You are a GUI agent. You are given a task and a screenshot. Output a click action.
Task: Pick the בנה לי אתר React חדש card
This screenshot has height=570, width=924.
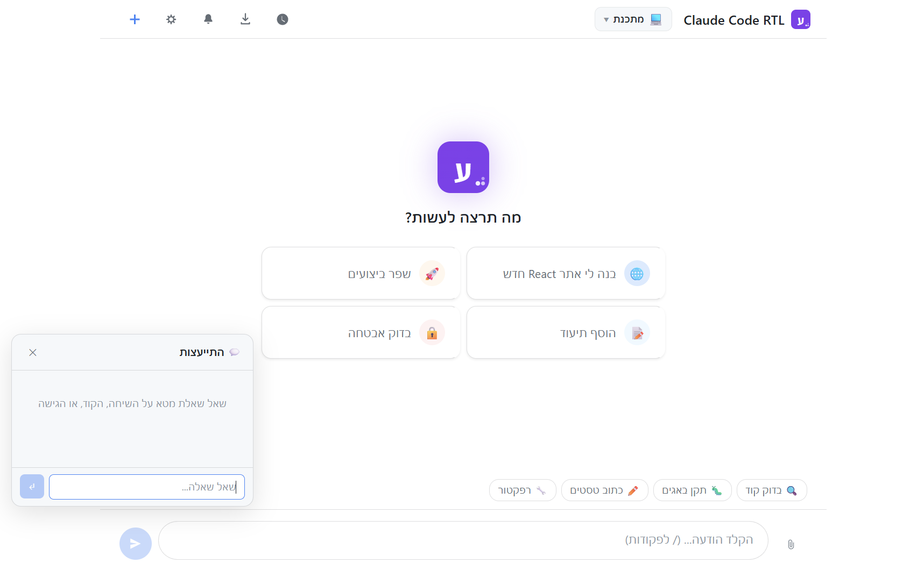566,273
